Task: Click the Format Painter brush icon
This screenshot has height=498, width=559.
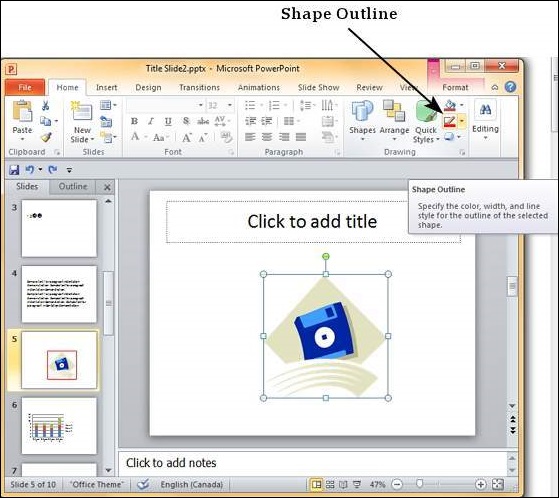Action: [46, 137]
